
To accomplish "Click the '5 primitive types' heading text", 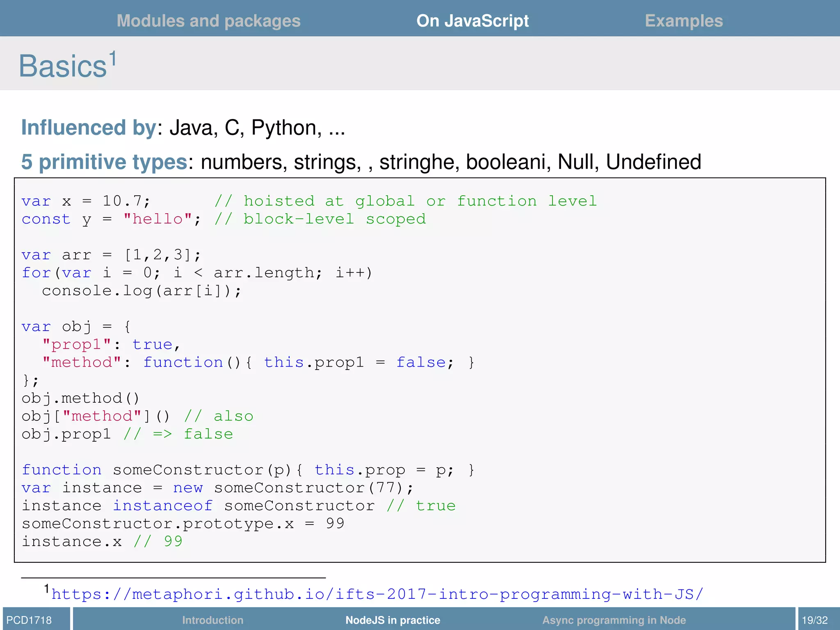I will click(104, 162).
